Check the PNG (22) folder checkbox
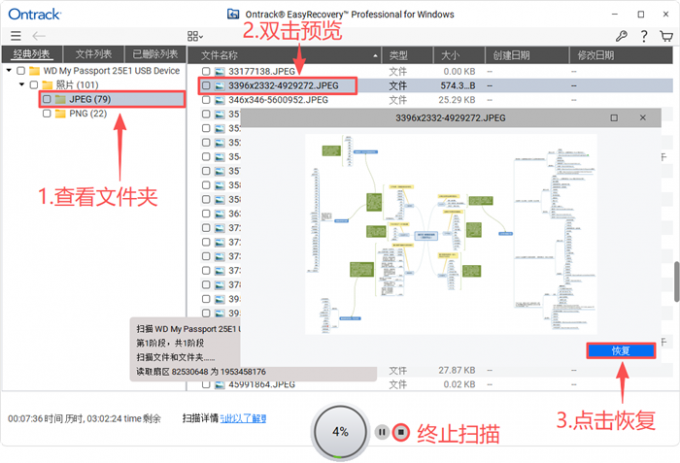The height and width of the screenshot is (463, 680). coord(47,114)
